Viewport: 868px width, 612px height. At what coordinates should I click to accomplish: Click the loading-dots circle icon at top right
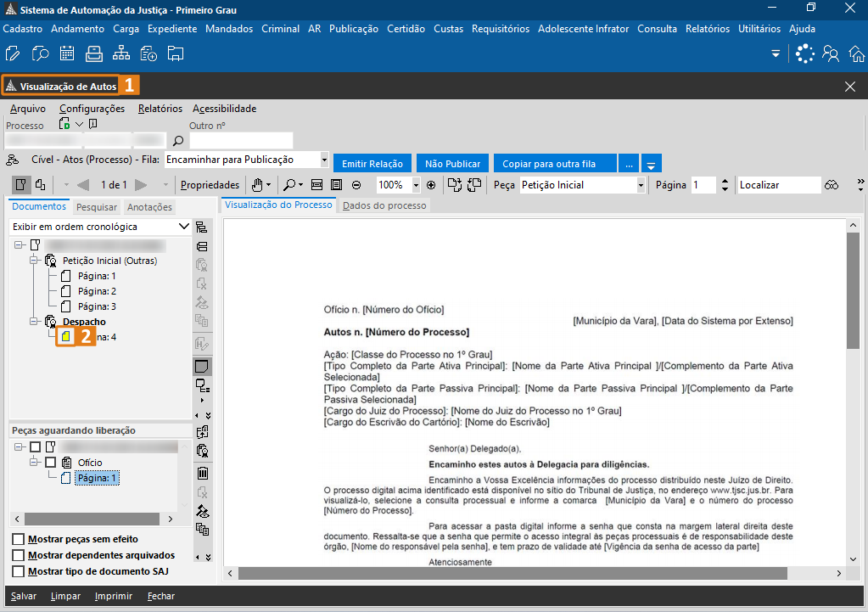[805, 53]
